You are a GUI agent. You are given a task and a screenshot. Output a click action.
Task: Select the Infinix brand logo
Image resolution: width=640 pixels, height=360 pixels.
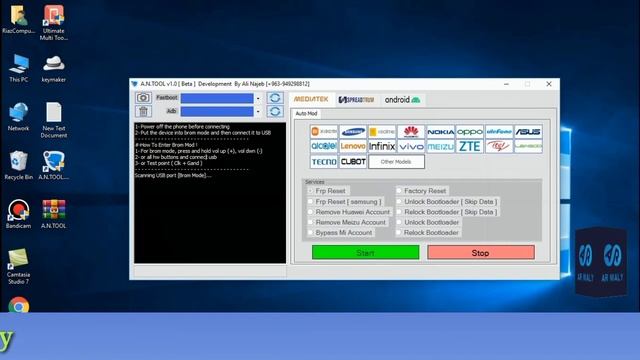382,146
